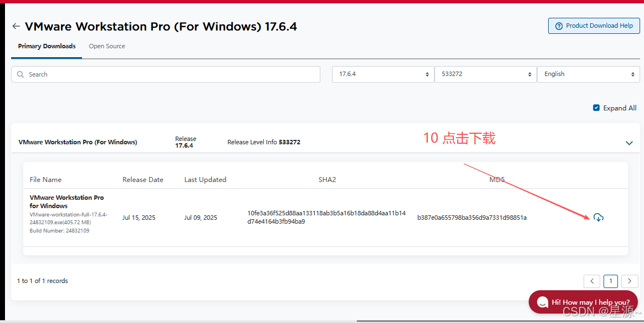Viewport: 644px width, 323px height.
Task: Open the 533272 release level dropdown
Action: 485,74
